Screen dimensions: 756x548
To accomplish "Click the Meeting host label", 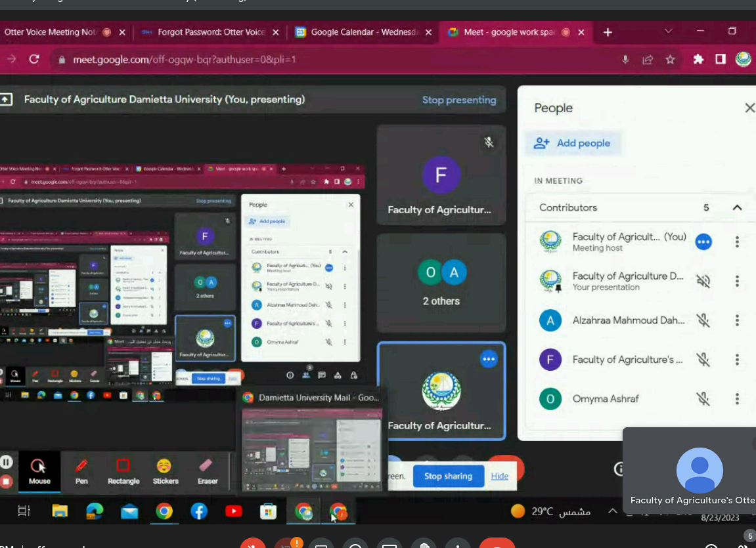I will [597, 248].
